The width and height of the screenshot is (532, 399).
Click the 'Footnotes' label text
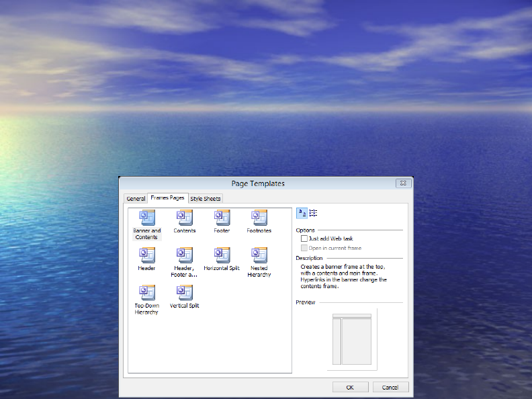pos(259,230)
